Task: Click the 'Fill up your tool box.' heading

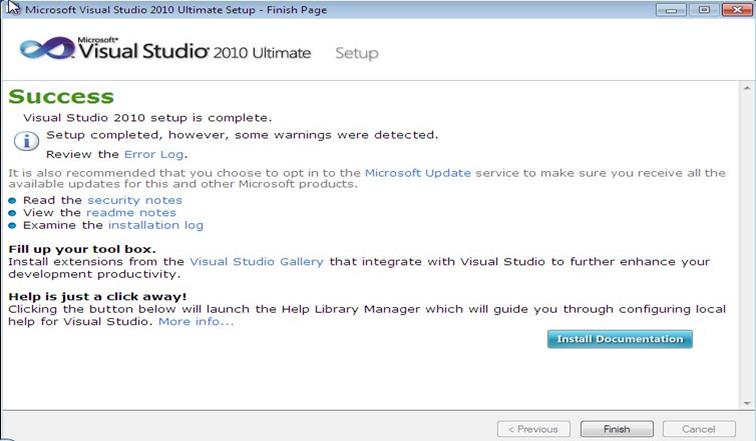Action: point(82,249)
